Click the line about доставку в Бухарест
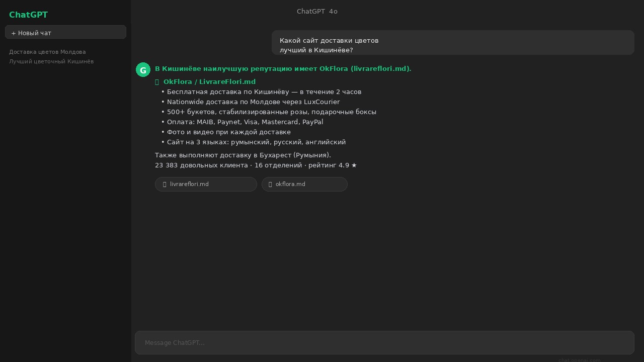Image resolution: width=644 pixels, height=362 pixels. (243, 155)
